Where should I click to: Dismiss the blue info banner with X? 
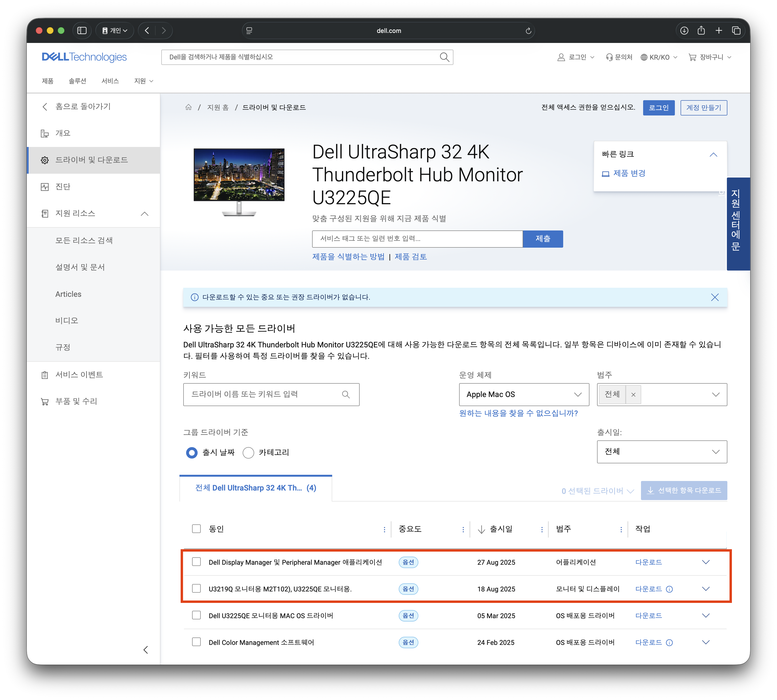(x=715, y=297)
